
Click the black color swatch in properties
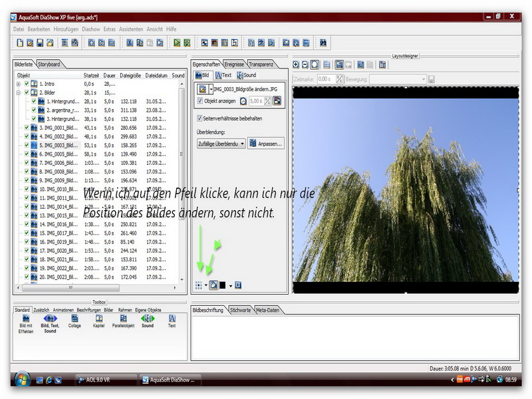pyautogui.click(x=223, y=285)
